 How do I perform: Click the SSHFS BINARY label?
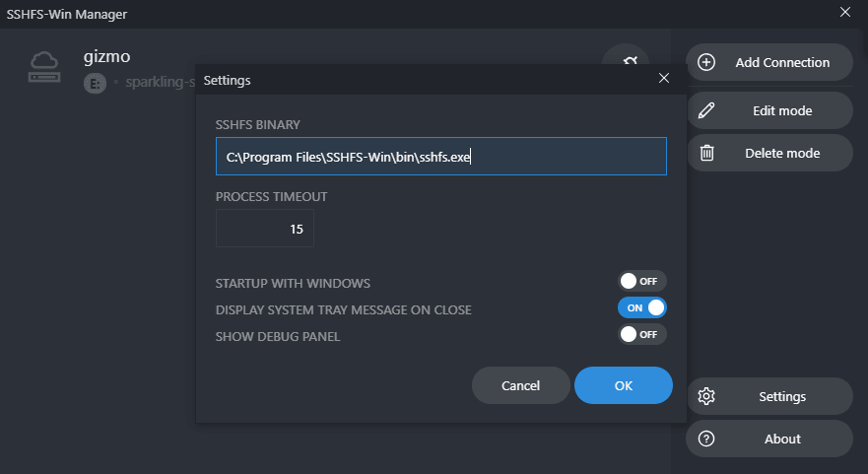click(257, 124)
